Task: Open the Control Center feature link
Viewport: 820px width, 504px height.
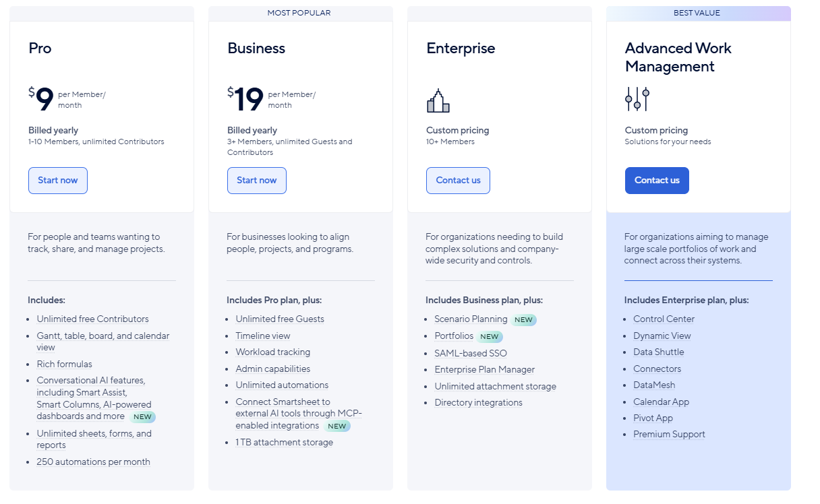Action: point(664,319)
